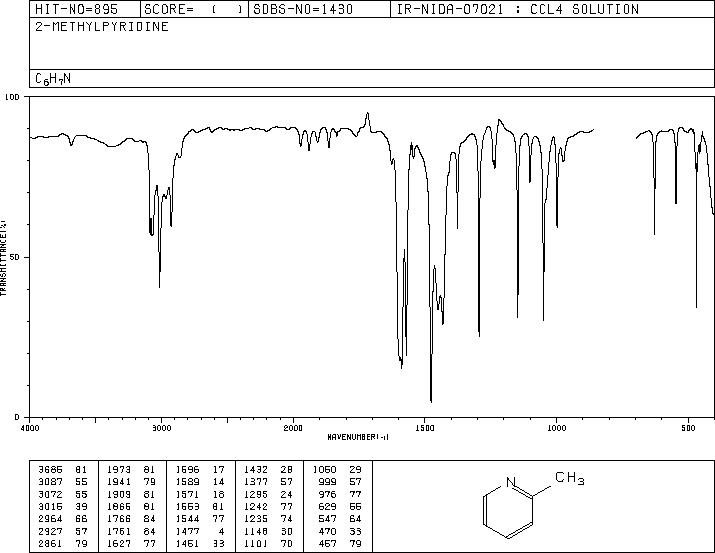Click the 1432 peak table entry

(268, 470)
